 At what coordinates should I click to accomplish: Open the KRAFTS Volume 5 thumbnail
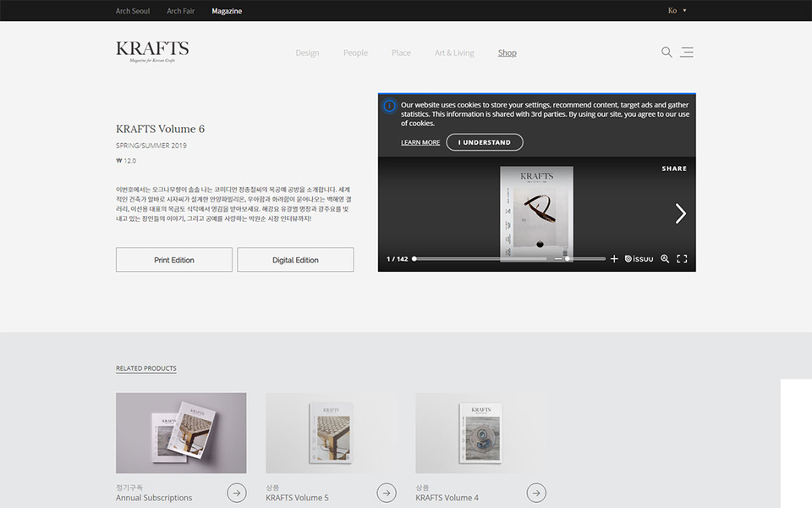point(332,433)
